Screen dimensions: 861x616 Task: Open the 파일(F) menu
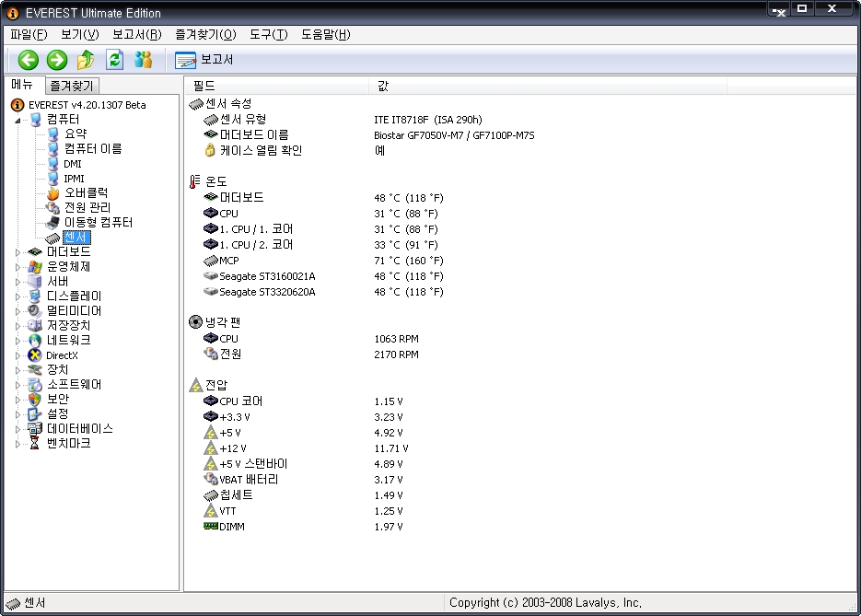pos(29,35)
